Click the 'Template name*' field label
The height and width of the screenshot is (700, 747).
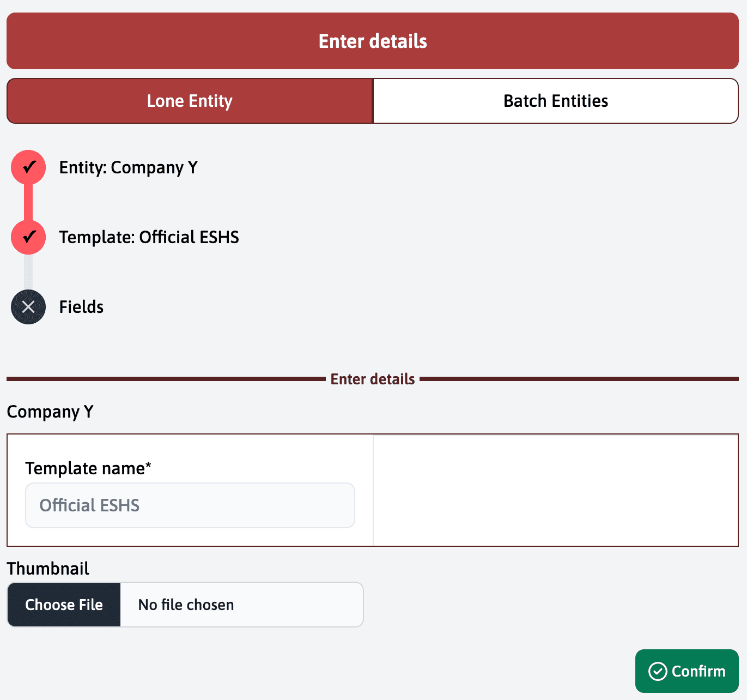click(x=88, y=468)
